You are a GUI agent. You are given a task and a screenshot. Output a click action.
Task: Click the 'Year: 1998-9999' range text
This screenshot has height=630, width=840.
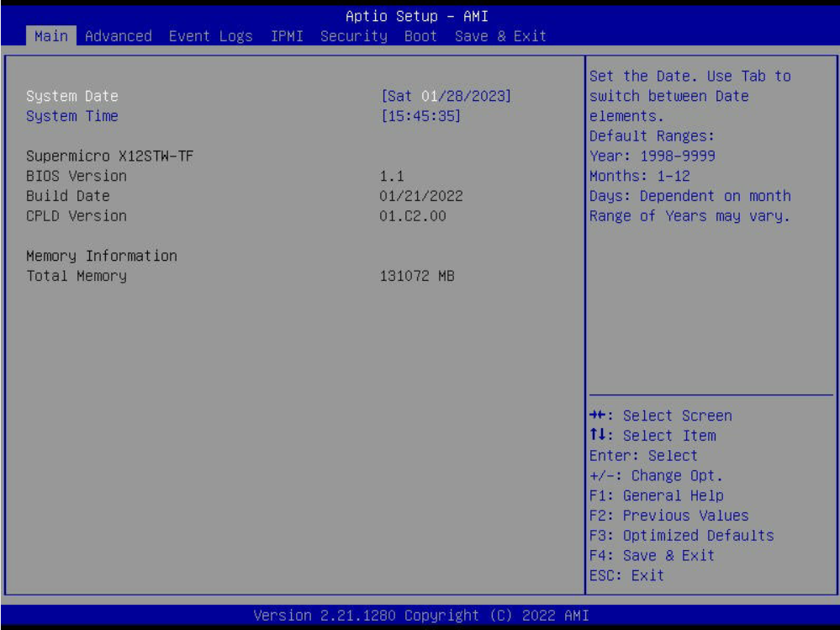click(x=652, y=156)
